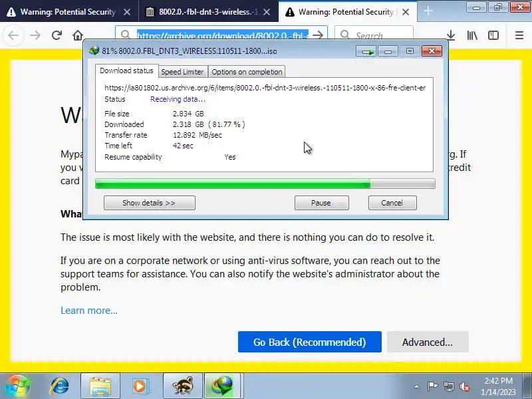Reload the current page in Firefox
Screen dimensions: 532x399
coord(57,35)
